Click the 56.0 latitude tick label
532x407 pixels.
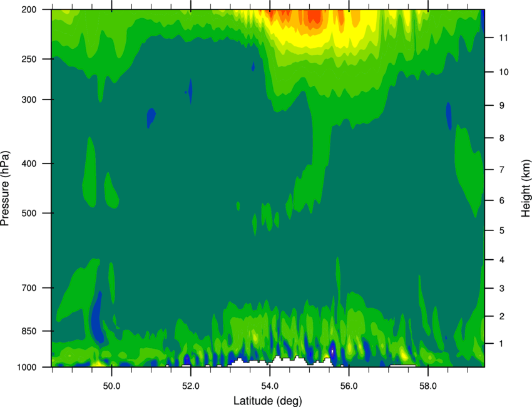point(349,386)
